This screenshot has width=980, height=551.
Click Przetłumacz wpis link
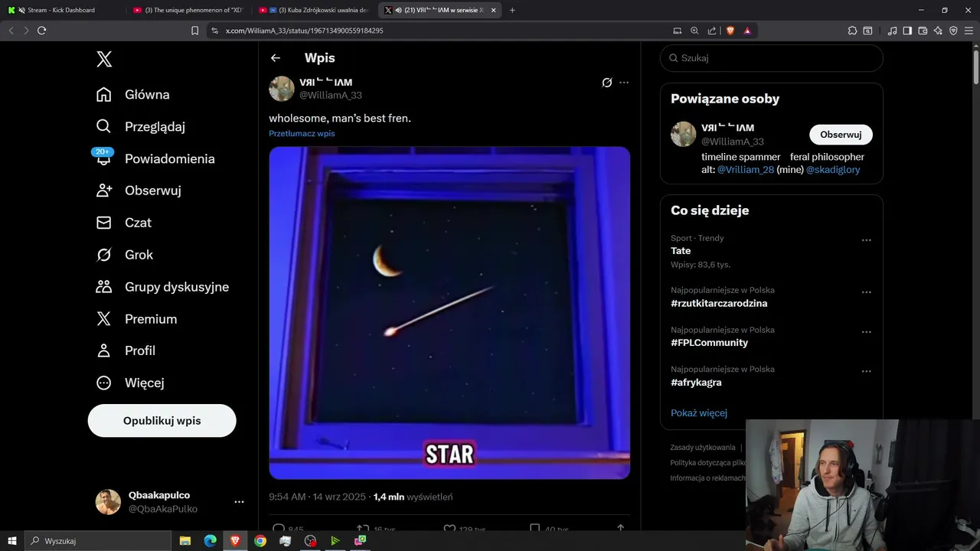tap(302, 133)
